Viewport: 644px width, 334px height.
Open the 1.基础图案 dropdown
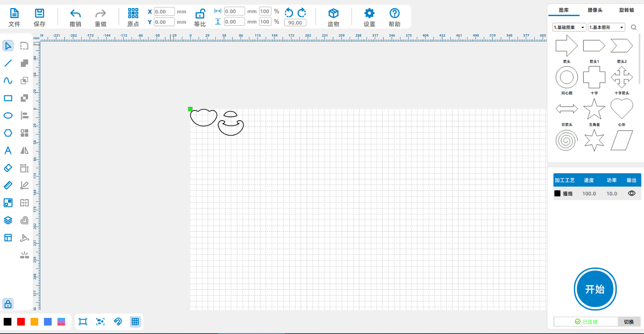[569, 27]
